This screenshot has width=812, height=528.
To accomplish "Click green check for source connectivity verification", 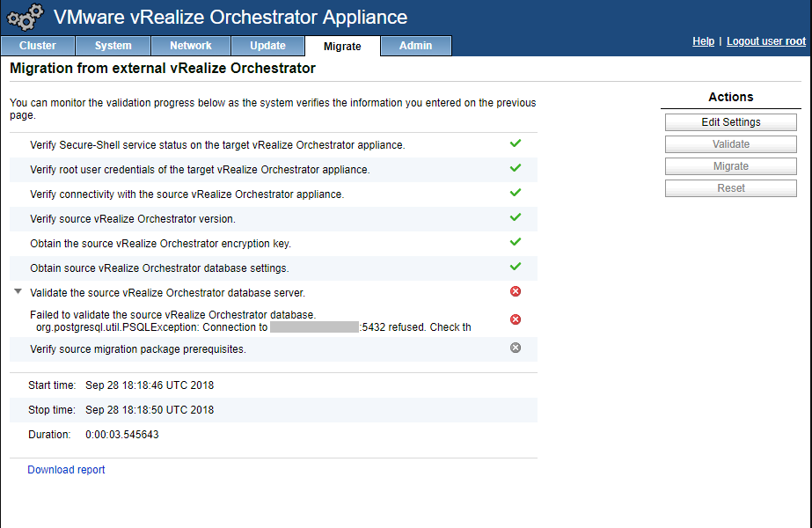I will tap(516, 193).
